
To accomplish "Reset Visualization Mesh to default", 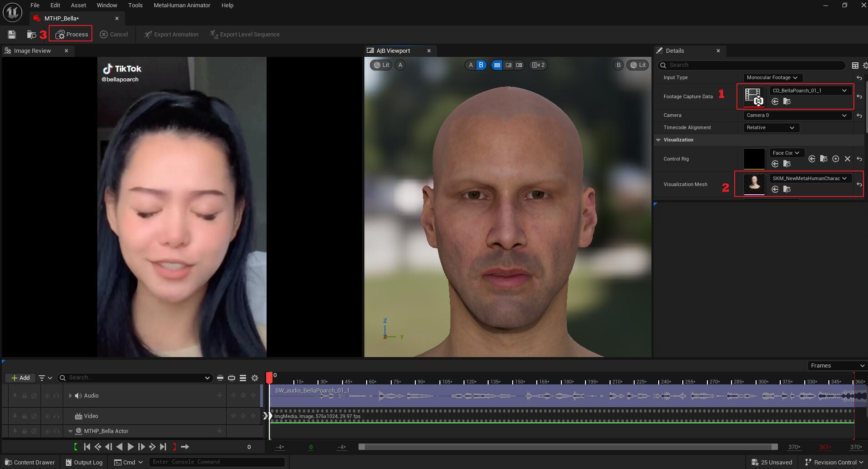I will tap(859, 184).
